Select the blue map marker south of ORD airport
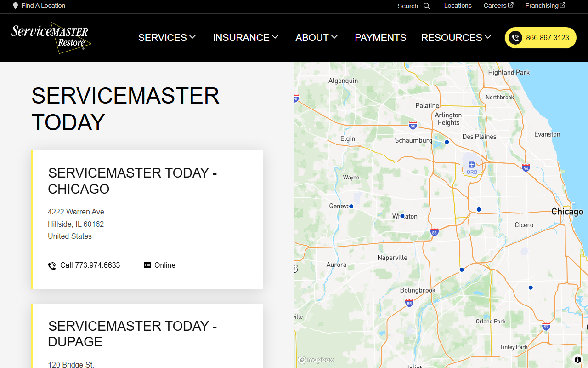 click(479, 209)
